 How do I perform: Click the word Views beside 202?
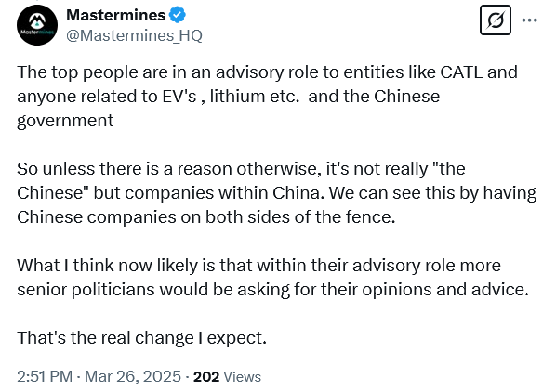click(243, 377)
